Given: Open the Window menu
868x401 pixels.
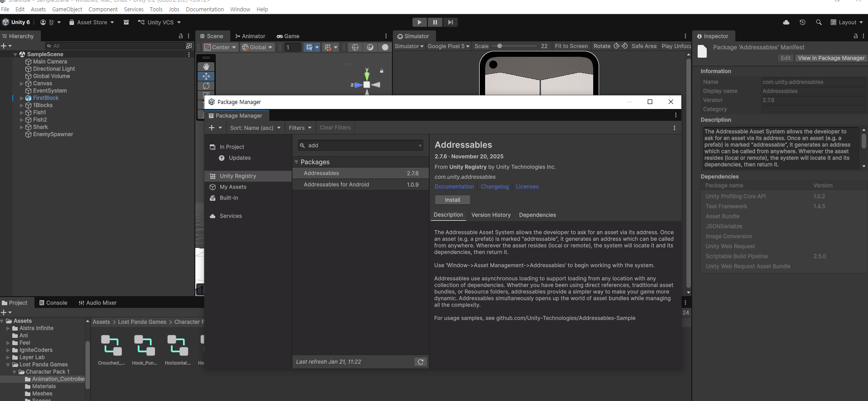Looking at the screenshot, I should [x=240, y=9].
